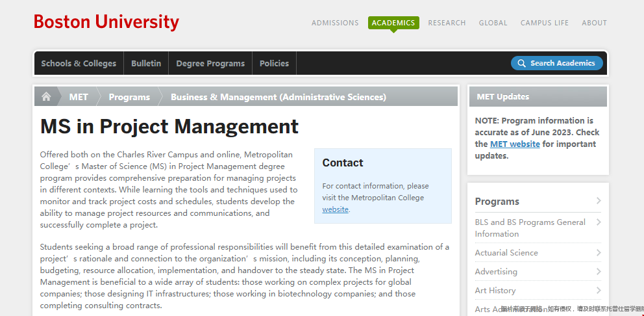The image size is (644, 316).
Task: Follow the MET website link
Action: [515, 144]
